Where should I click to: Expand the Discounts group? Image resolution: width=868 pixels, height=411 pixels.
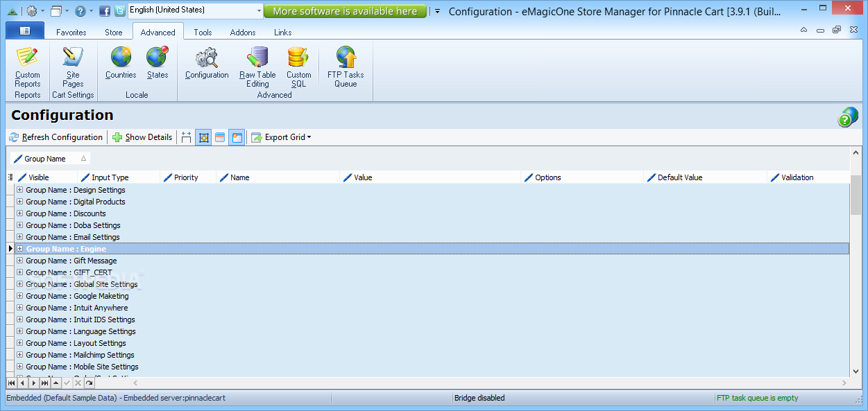pyautogui.click(x=19, y=213)
